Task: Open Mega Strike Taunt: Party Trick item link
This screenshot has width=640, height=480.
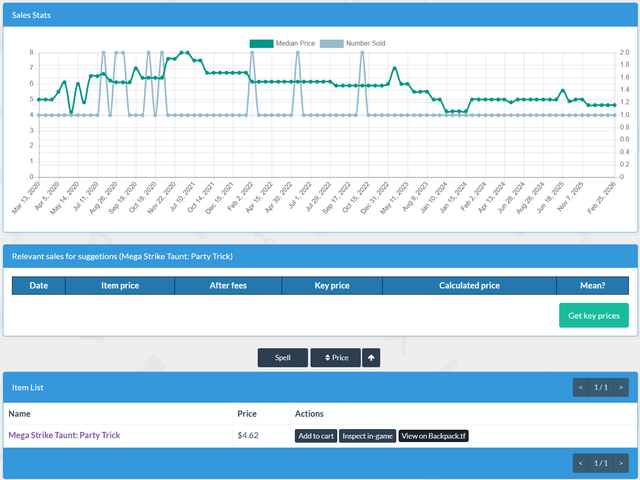Action: click(64, 435)
